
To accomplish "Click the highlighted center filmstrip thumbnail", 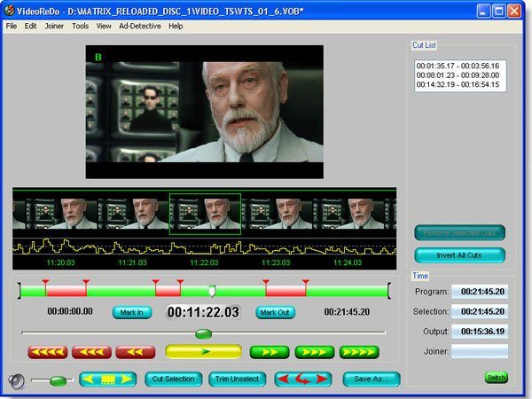I will 206,214.
